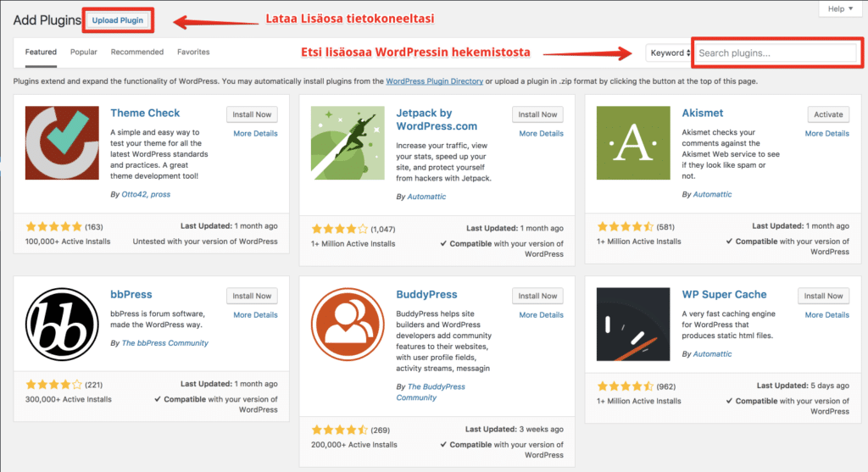
Task: Switch to the Recommended tab
Action: click(137, 52)
